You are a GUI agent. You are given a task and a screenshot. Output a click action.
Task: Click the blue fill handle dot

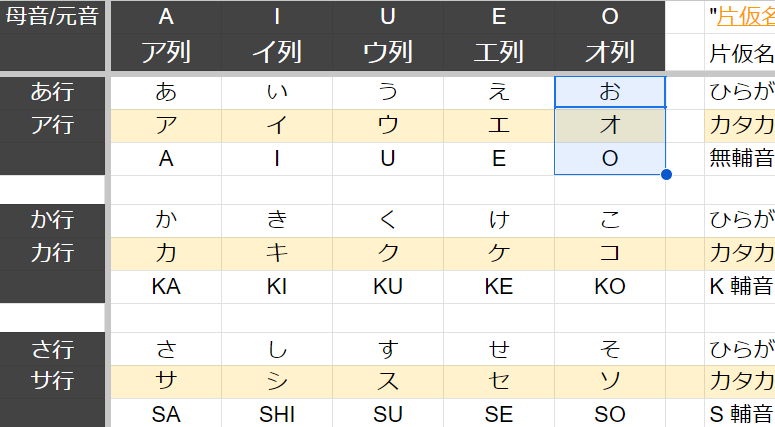pos(666,175)
